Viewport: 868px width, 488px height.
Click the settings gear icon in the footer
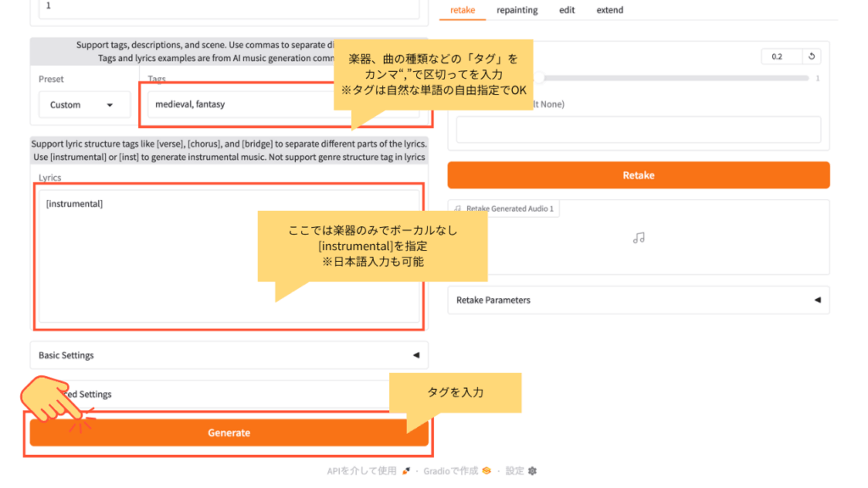(x=532, y=471)
